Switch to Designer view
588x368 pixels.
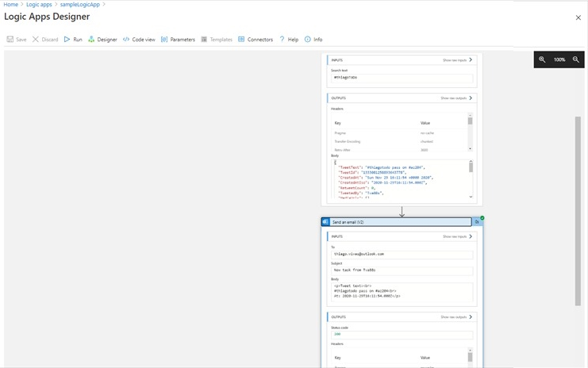[x=102, y=40]
